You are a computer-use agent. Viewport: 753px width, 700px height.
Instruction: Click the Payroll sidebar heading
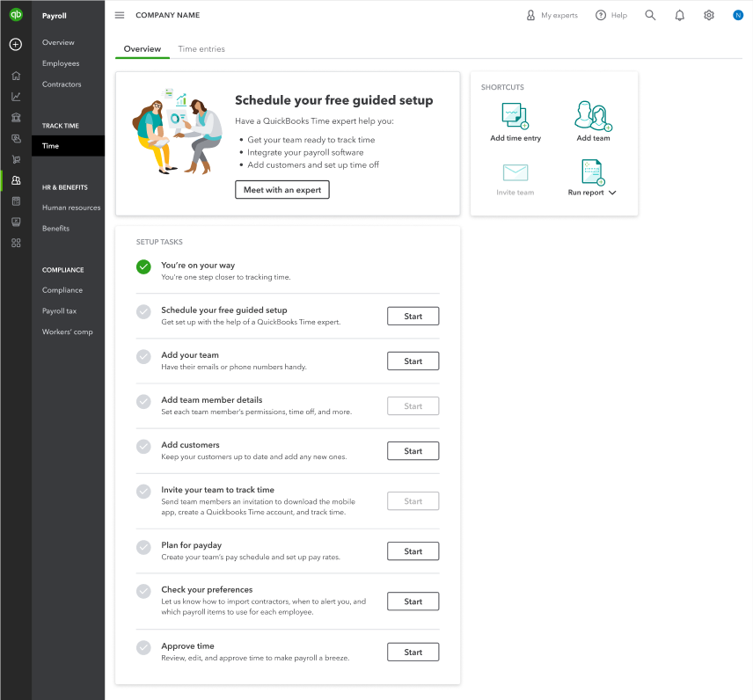(55, 16)
